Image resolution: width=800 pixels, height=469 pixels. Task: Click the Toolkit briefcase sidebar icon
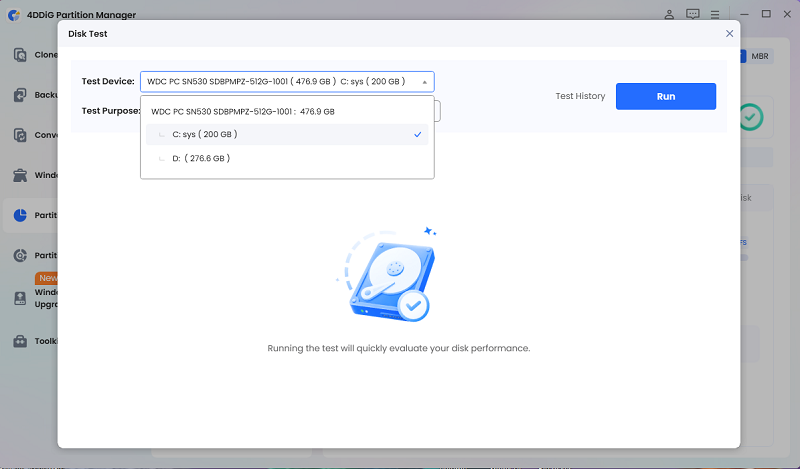[20, 341]
